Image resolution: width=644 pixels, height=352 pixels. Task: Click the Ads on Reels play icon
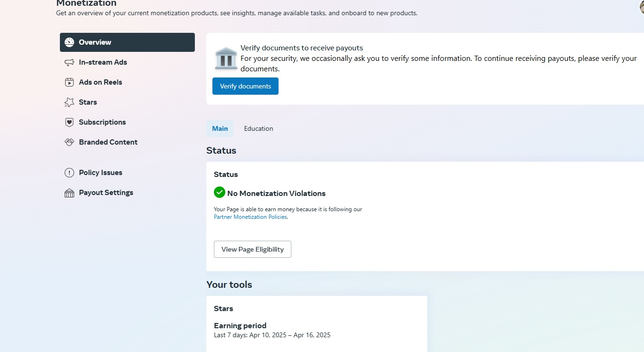[x=69, y=82]
